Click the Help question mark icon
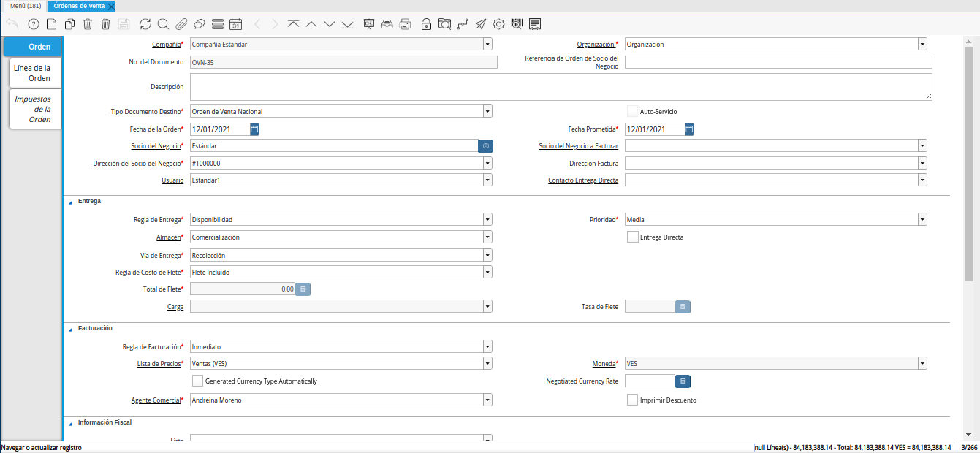Viewport: 980px width, 453px height. tap(33, 24)
